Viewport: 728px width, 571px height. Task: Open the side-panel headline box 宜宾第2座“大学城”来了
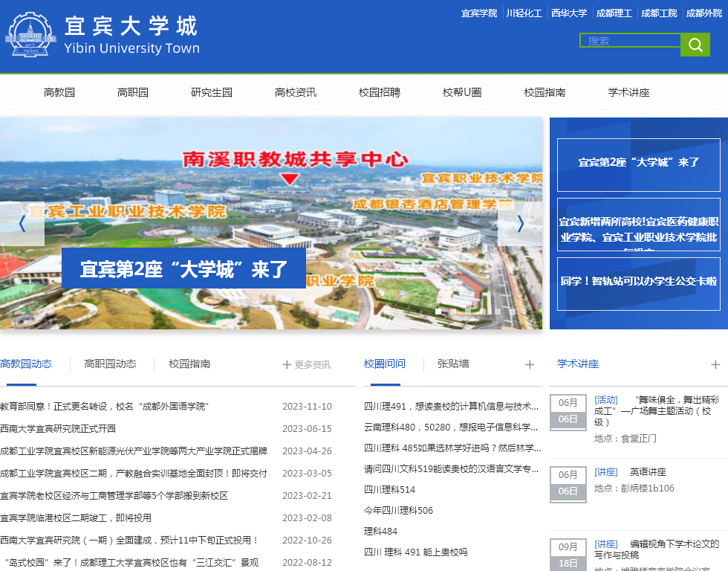pyautogui.click(x=639, y=165)
